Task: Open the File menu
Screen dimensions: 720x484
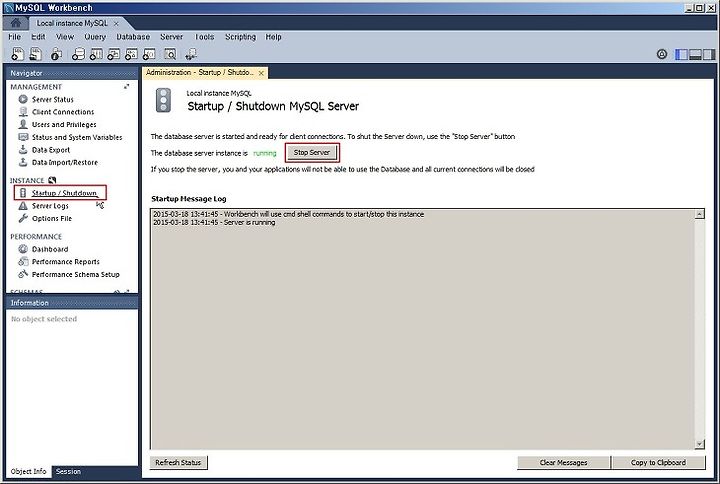Action: coord(15,37)
